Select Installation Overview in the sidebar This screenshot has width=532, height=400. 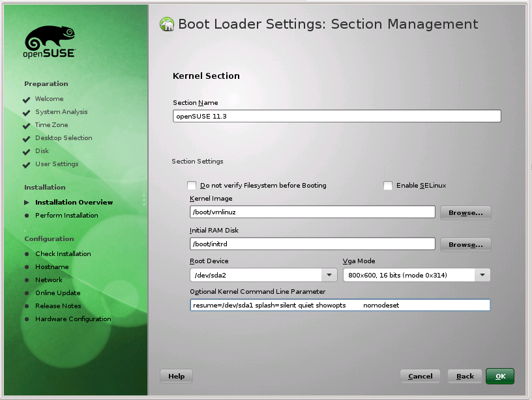(74, 203)
